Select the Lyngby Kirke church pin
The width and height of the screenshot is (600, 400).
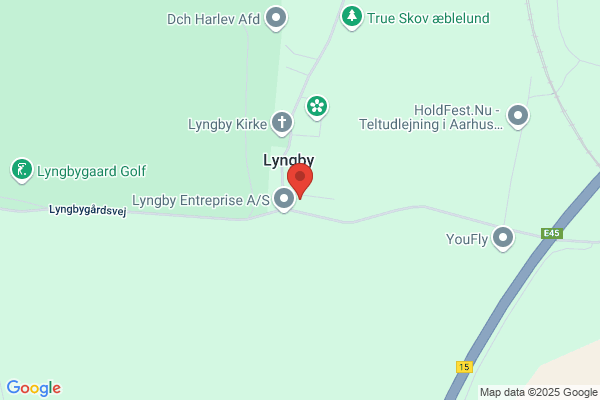pos(282,123)
